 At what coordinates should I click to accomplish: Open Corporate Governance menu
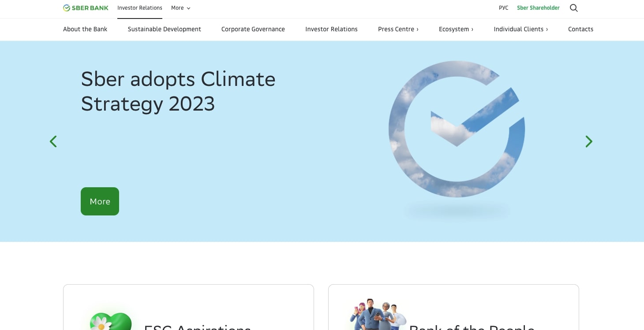253,29
